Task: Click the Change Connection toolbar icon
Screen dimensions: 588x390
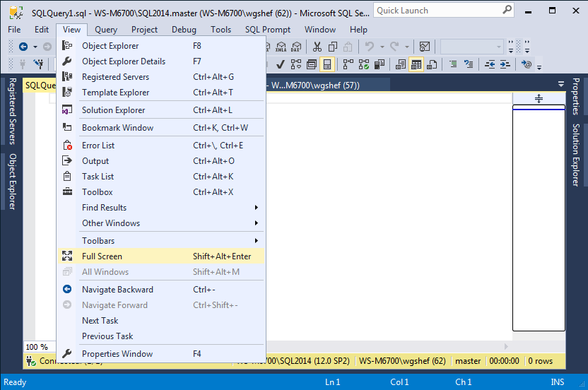Action: 38,64
